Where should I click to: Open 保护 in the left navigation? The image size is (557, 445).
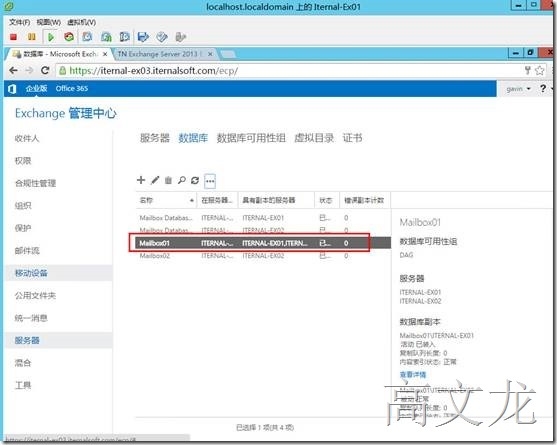click(x=23, y=228)
